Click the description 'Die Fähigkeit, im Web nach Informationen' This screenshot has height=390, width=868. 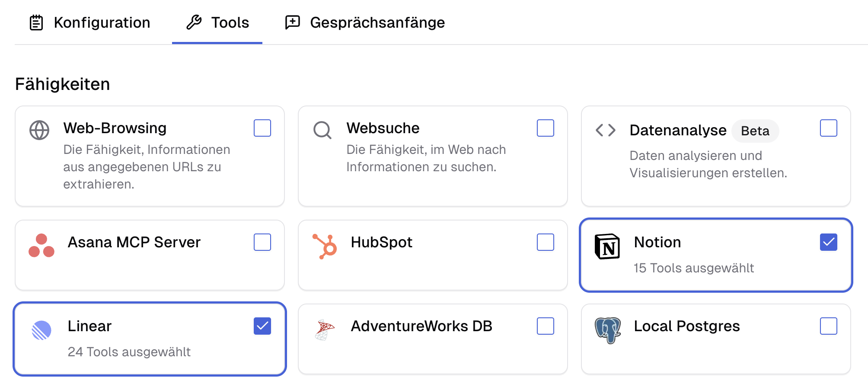pos(426,158)
